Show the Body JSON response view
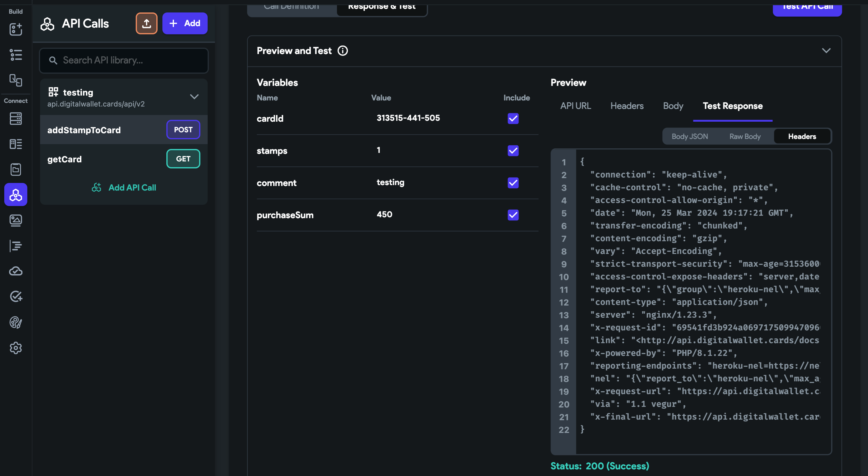The height and width of the screenshot is (476, 868). [x=689, y=136]
